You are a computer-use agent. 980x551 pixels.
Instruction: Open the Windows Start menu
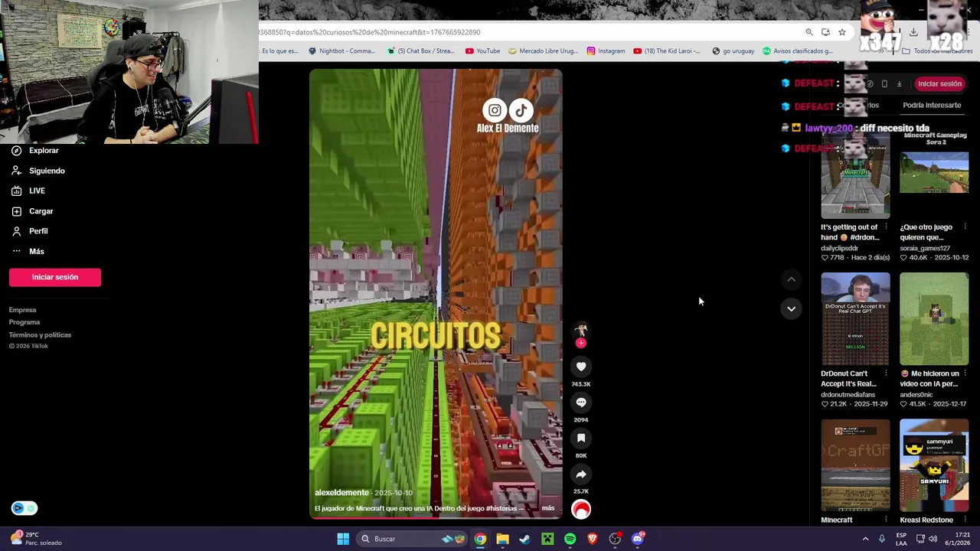click(x=343, y=539)
